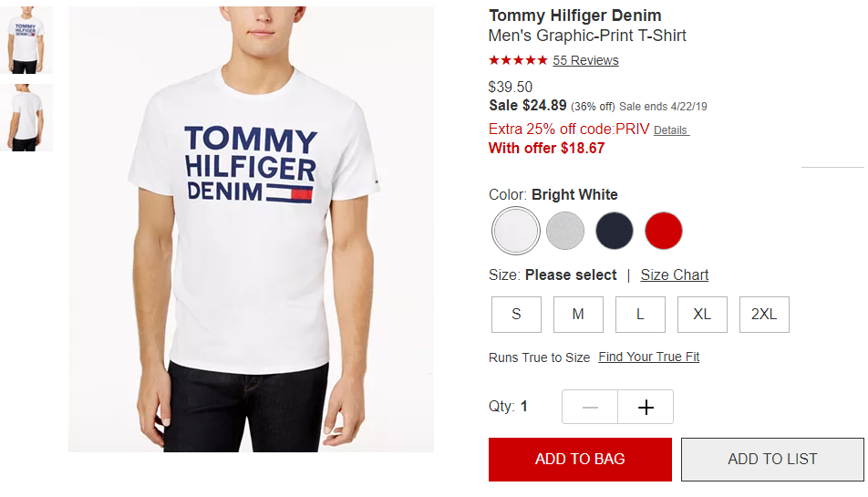Choose size 2XL
Screen dimensions: 868x497
[764, 315]
